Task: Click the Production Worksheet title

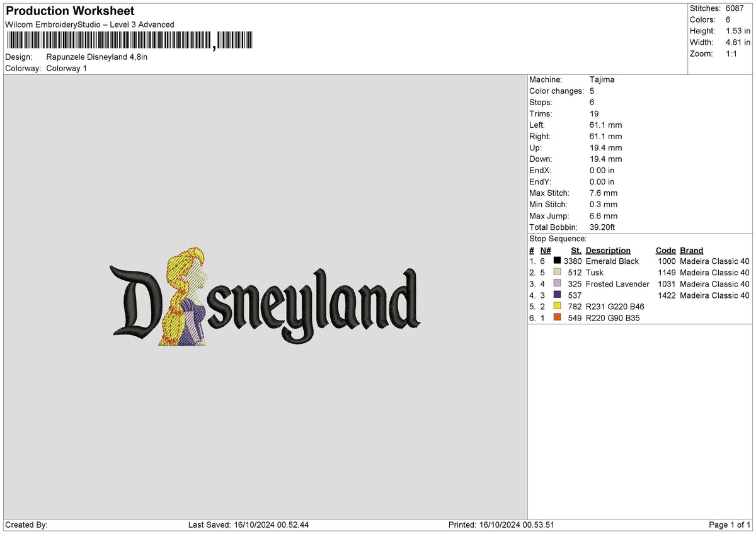Action: [70, 11]
